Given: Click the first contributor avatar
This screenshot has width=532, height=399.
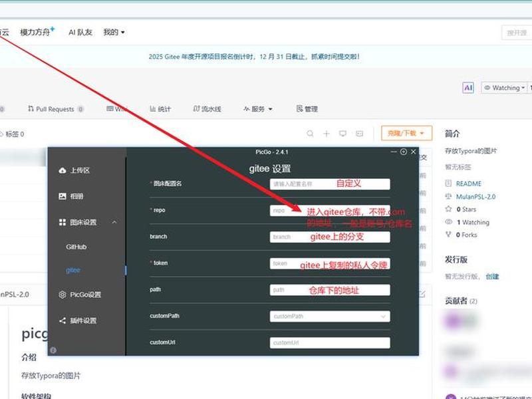Looking at the screenshot, I should click(x=453, y=321).
